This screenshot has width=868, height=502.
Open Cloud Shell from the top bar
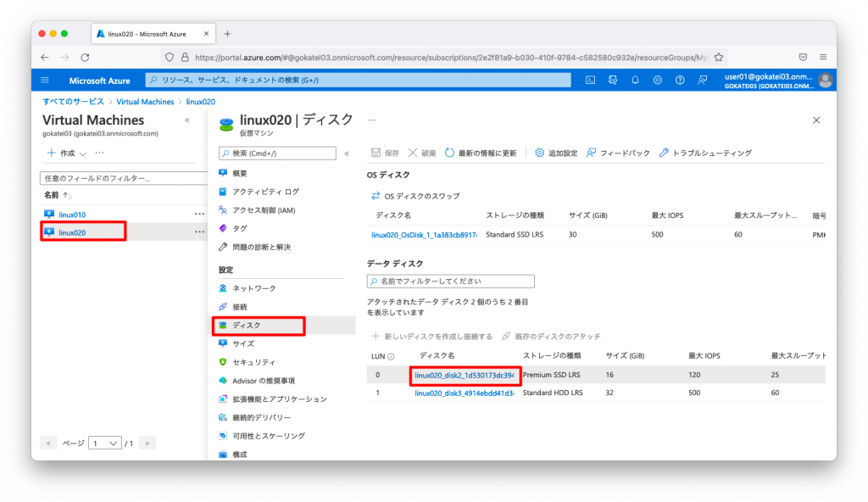tap(591, 81)
